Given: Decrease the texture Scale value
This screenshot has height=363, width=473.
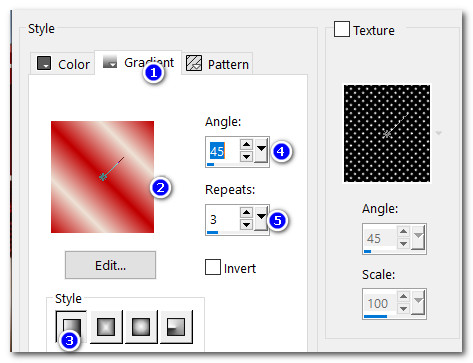Looking at the screenshot, I should coord(404,309).
